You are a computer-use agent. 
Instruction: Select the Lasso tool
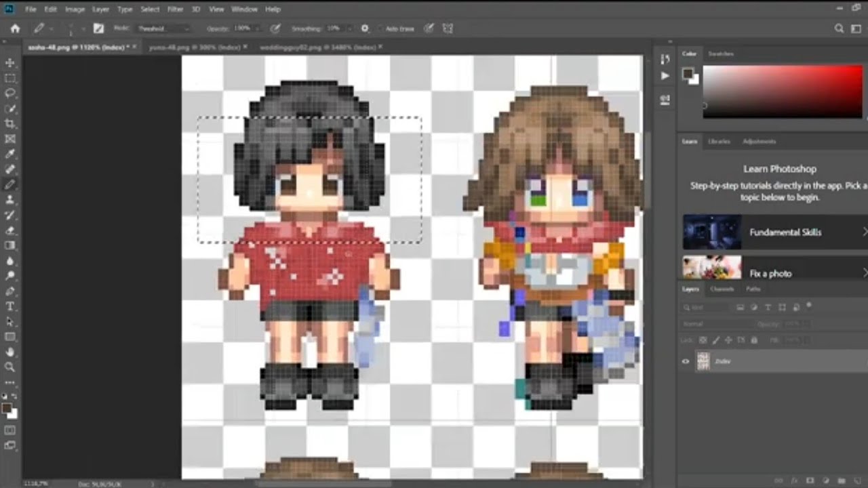point(10,93)
